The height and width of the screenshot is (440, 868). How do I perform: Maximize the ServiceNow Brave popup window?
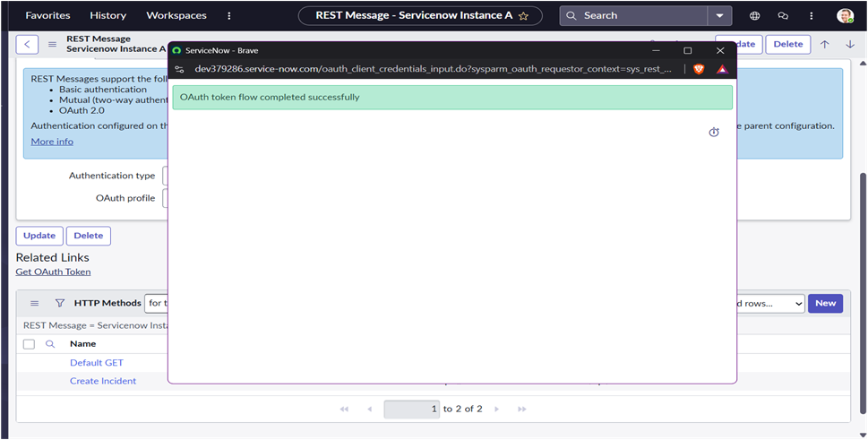688,50
